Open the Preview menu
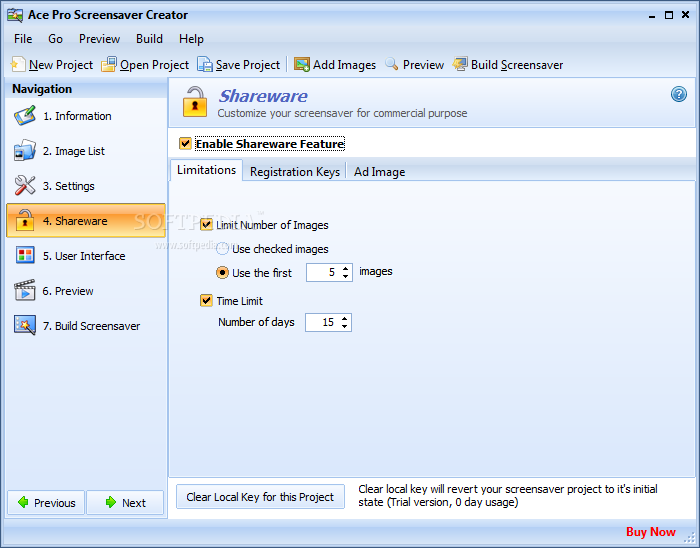This screenshot has height=548, width=700. coord(99,39)
